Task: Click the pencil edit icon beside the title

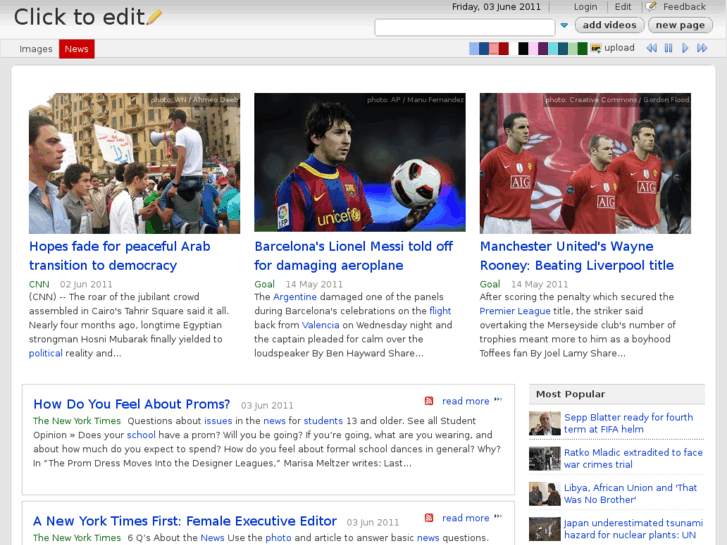Action: (154, 17)
